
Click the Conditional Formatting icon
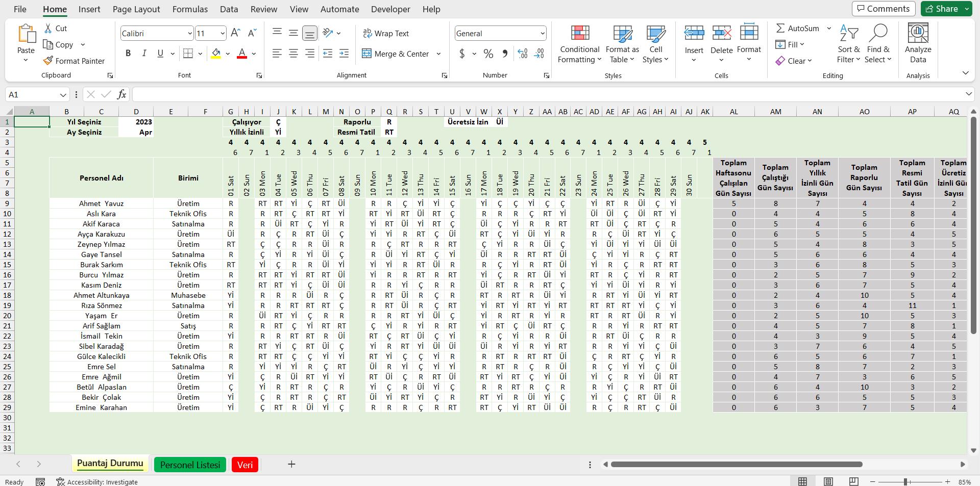pyautogui.click(x=579, y=34)
